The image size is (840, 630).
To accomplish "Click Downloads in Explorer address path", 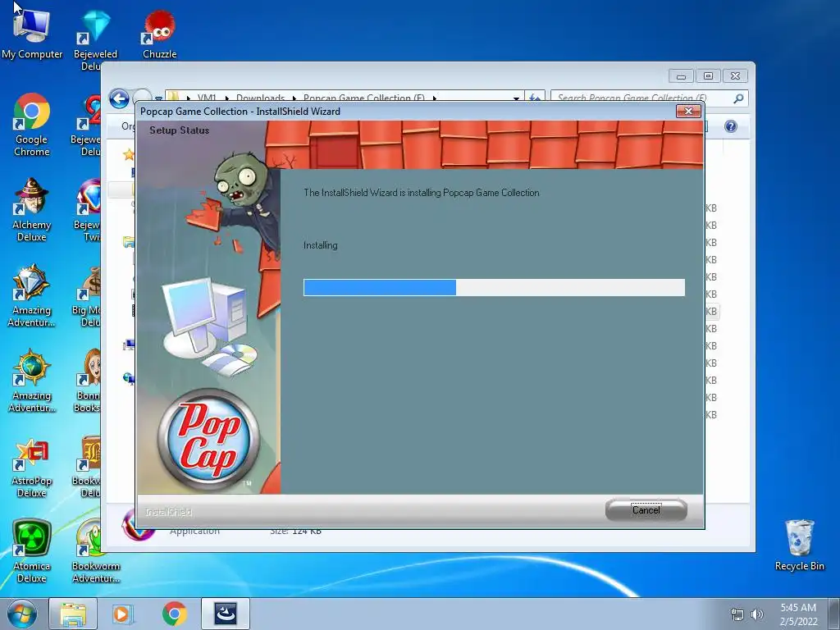I will click(260, 98).
